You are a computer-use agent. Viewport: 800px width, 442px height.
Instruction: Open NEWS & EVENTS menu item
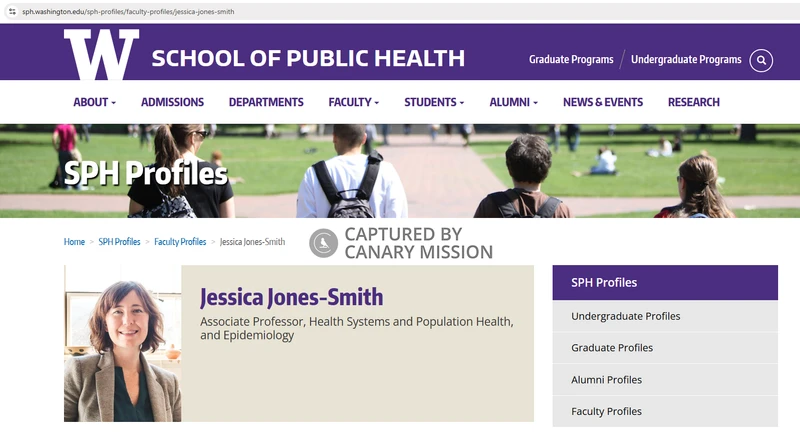(603, 102)
